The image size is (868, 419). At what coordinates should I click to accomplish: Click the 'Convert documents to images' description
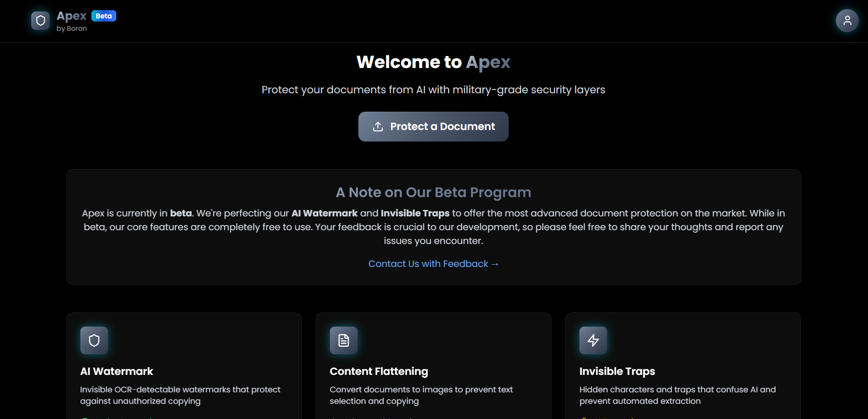(421, 395)
